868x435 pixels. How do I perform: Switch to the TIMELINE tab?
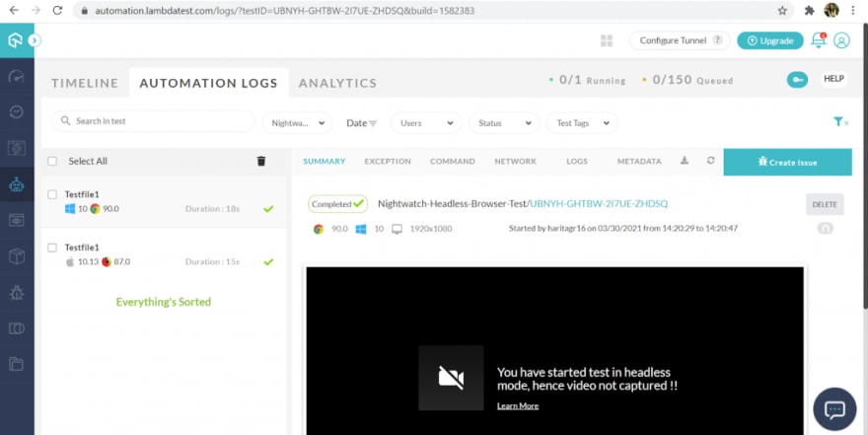[x=85, y=83]
